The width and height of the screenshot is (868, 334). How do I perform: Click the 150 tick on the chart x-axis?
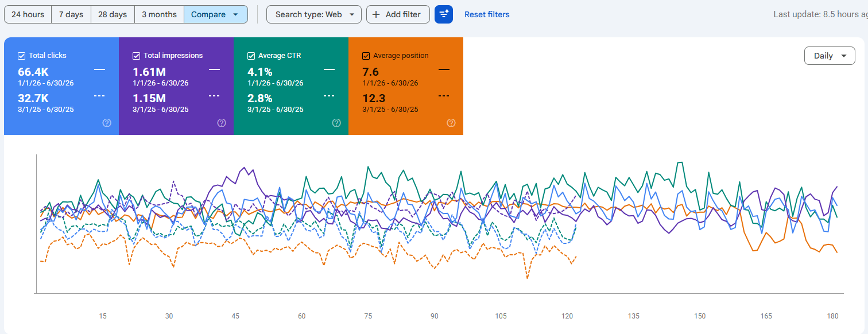point(700,316)
